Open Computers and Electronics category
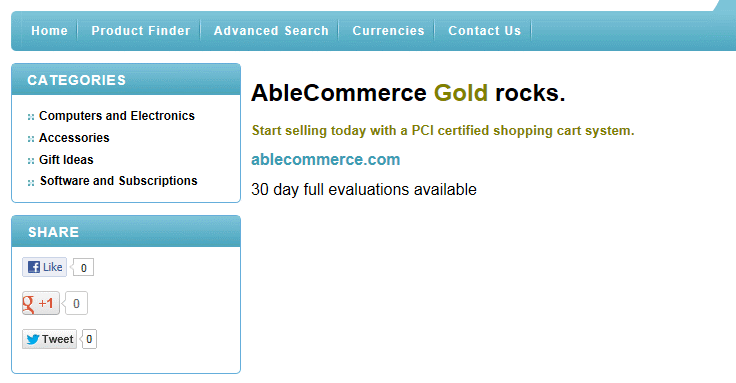 (x=117, y=116)
